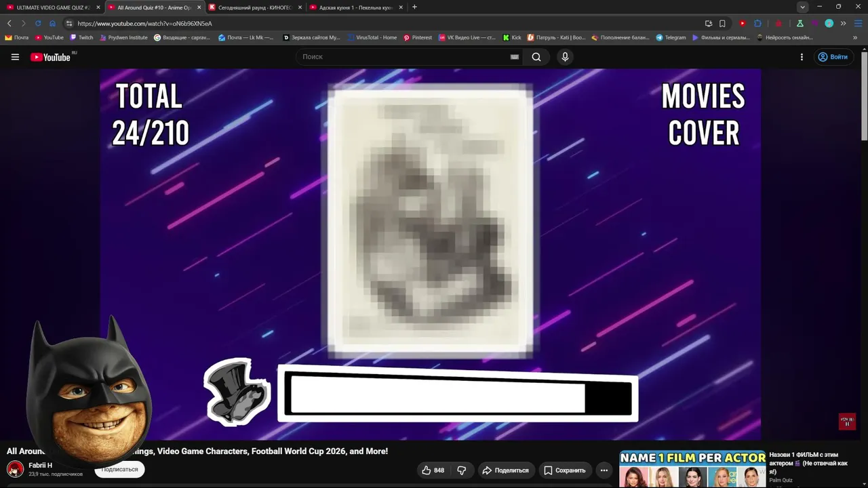Open the Fabrii H channel avatar
868x488 pixels.
pos(15,469)
